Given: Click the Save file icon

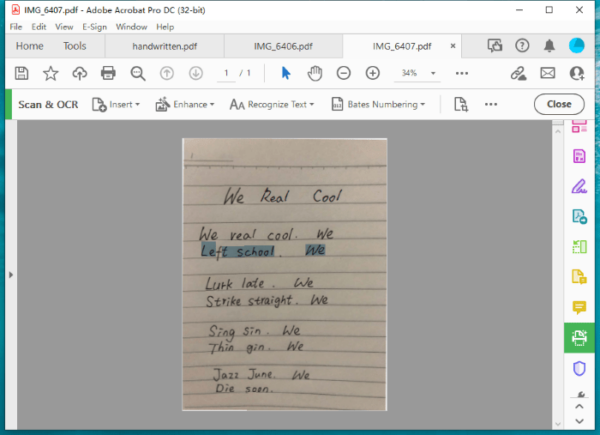Looking at the screenshot, I should (x=21, y=73).
